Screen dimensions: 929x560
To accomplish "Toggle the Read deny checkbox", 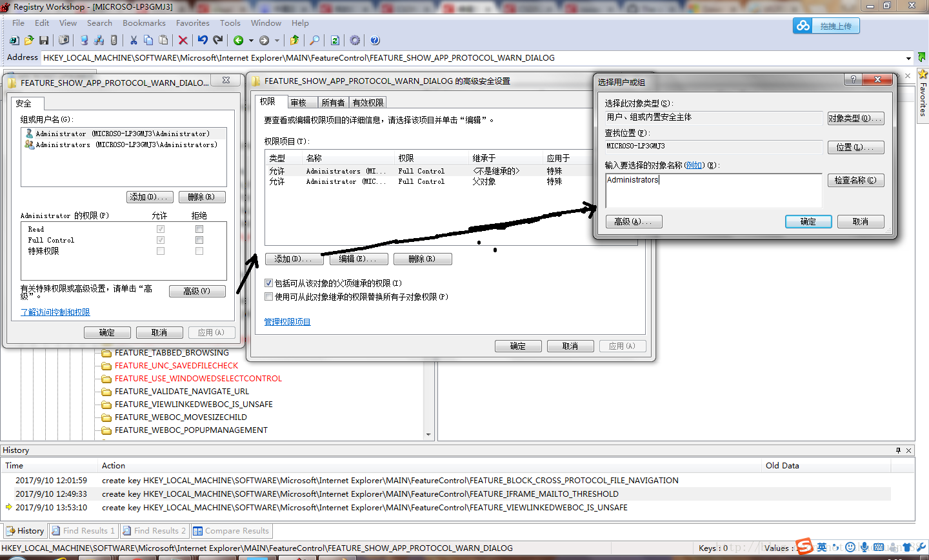I will [x=199, y=229].
